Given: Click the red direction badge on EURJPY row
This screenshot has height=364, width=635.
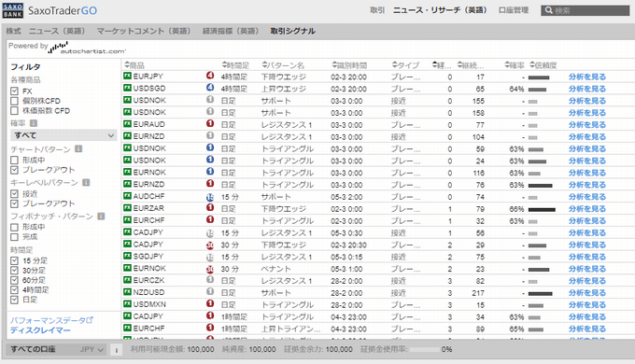Looking at the screenshot, I should coord(210,76).
